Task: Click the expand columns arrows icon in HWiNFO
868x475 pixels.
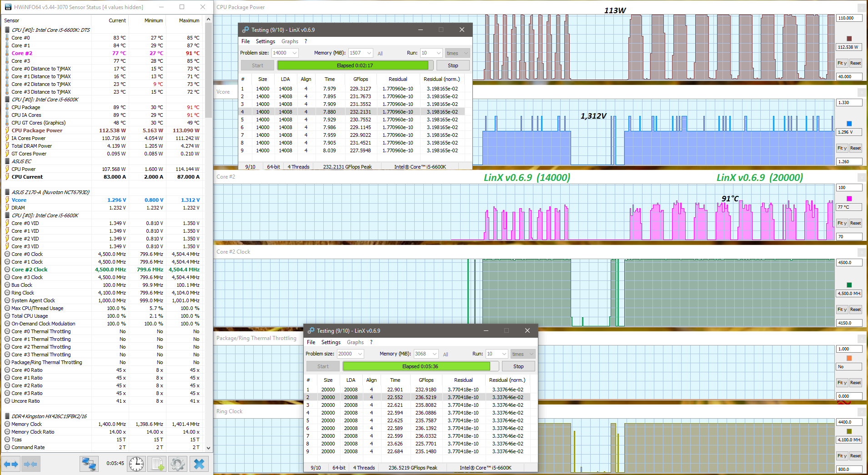Action: pyautogui.click(x=11, y=464)
